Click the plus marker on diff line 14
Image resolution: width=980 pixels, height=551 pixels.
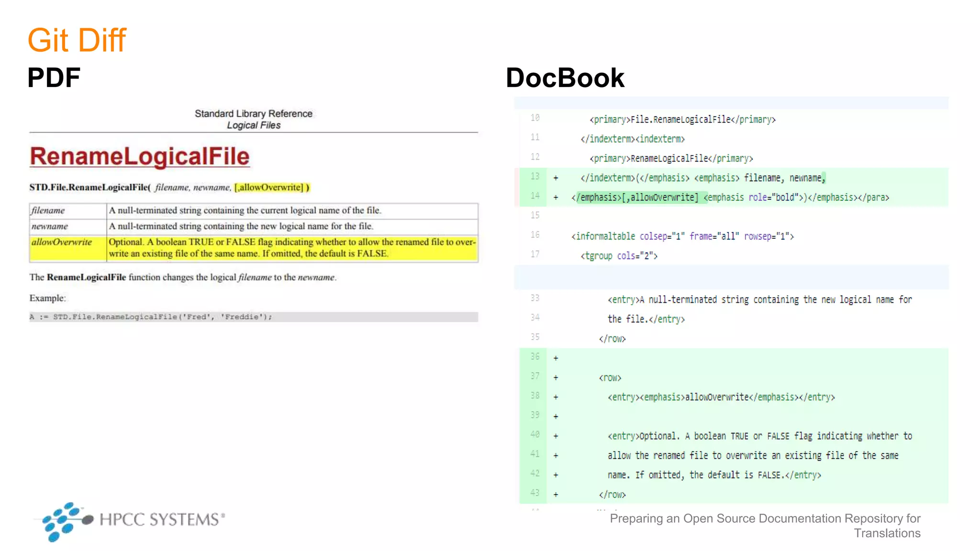(x=556, y=197)
